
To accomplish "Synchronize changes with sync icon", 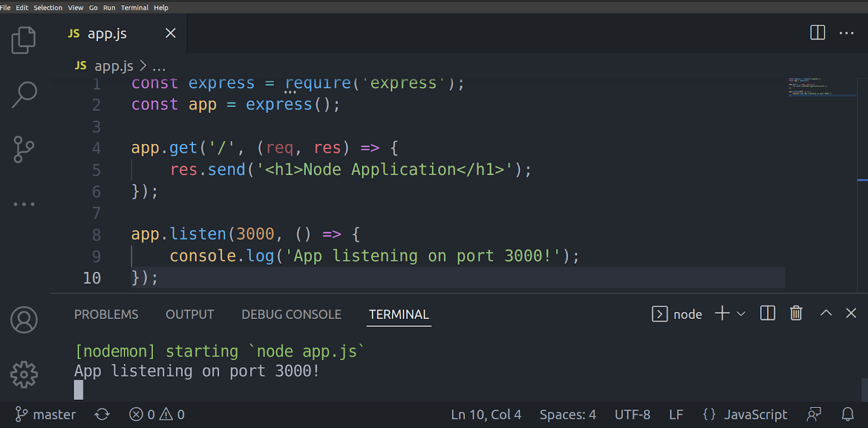I will (102, 414).
